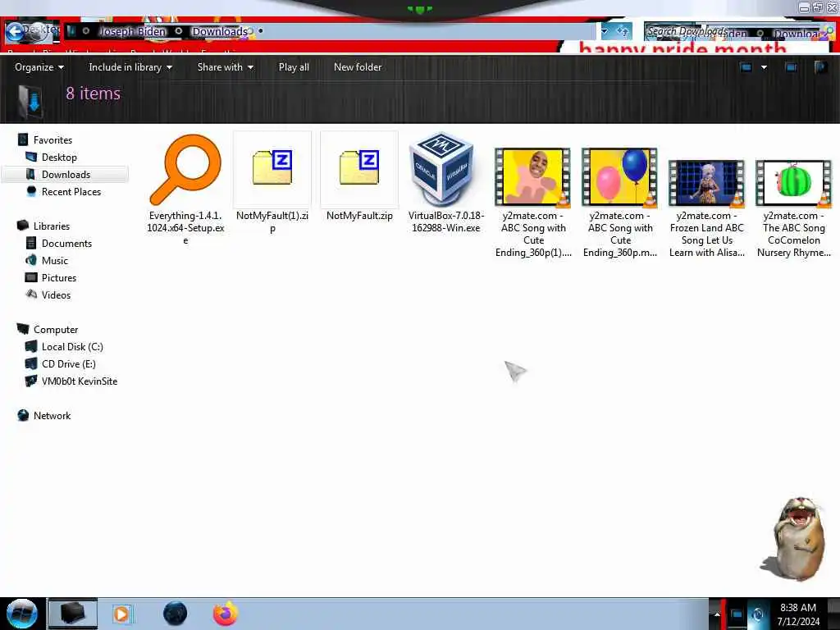Click Play all in the toolbar
This screenshot has width=840, height=630.
pos(294,67)
